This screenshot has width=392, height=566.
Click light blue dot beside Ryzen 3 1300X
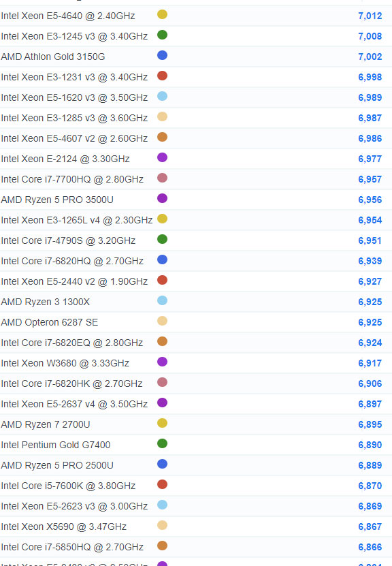coord(162,300)
